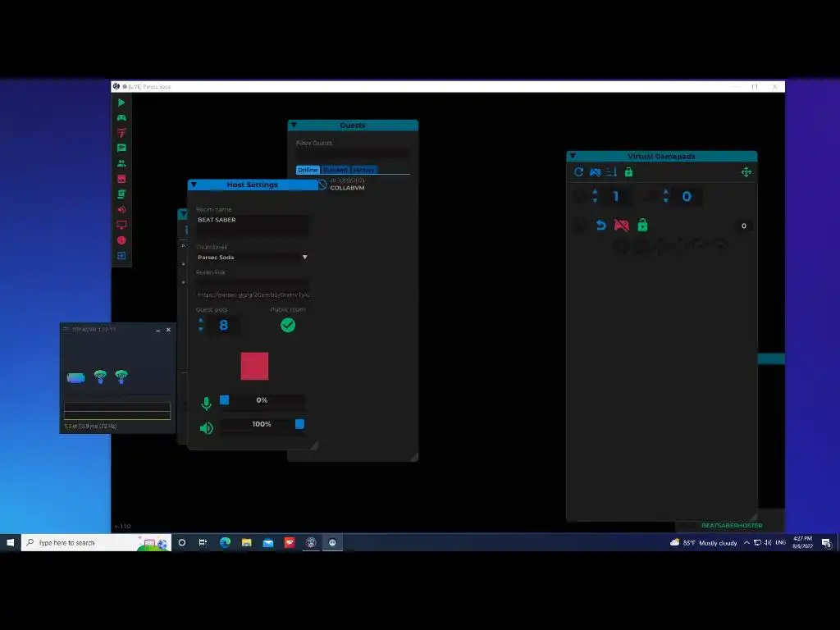The height and width of the screenshot is (630, 840).
Task: Click the SteamVR frame timing graph
Action: [117, 411]
